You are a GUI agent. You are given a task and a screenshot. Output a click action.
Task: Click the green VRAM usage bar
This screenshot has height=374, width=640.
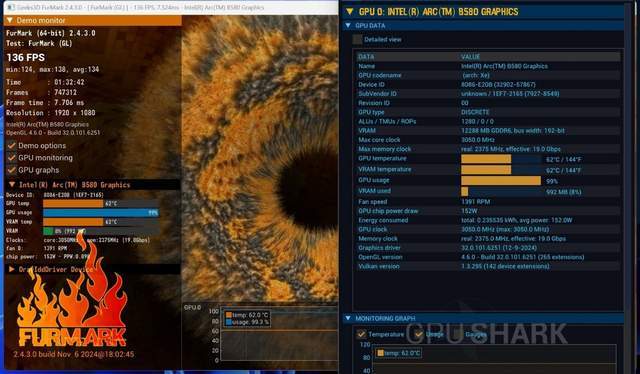click(x=48, y=231)
